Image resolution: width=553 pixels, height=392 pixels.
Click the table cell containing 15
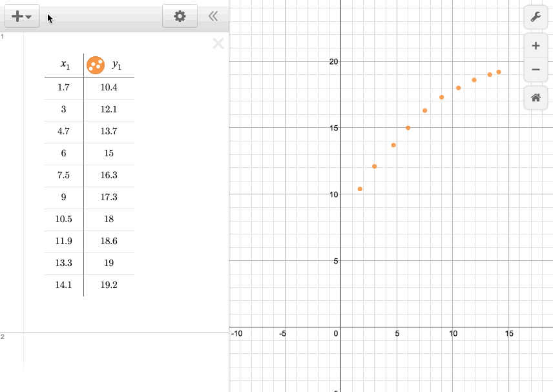coord(109,153)
